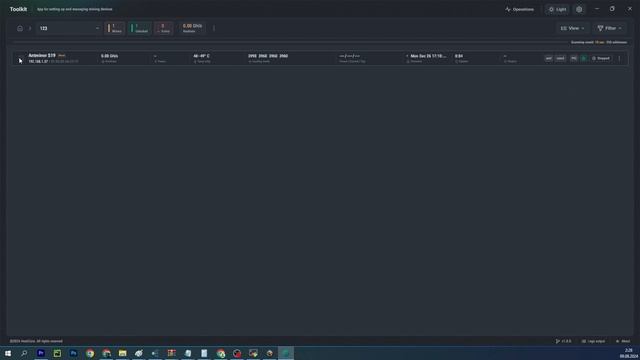Click the Toolkit logo title

18,9
